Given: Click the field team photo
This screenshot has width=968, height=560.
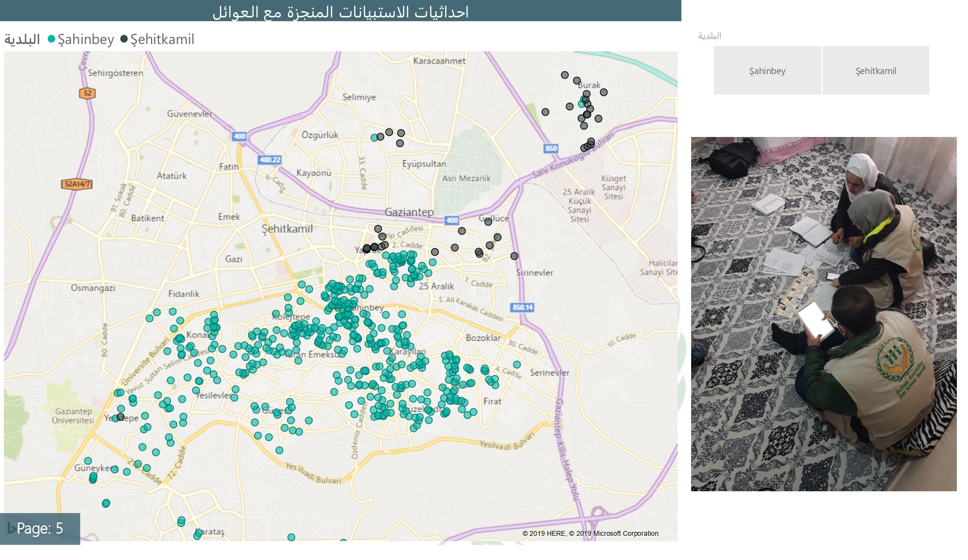Looking at the screenshot, I should (x=823, y=314).
